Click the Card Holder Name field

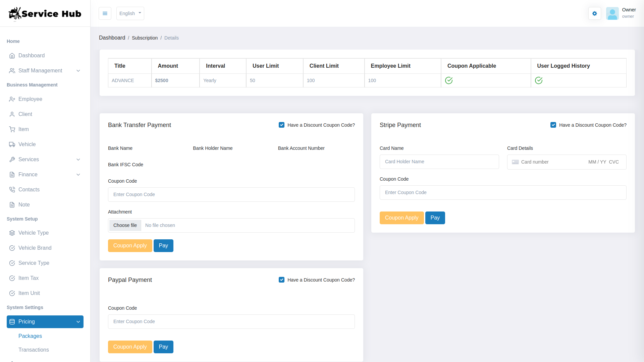pos(439,162)
